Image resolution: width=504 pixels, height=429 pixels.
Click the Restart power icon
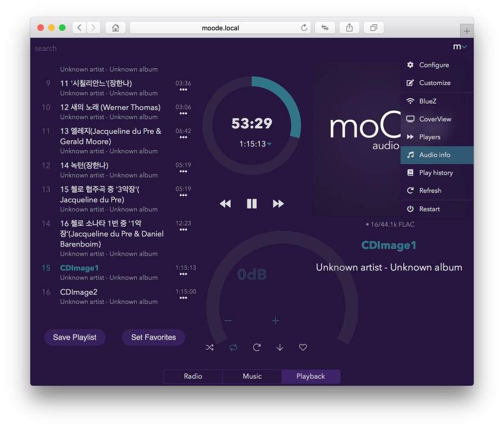coord(410,209)
